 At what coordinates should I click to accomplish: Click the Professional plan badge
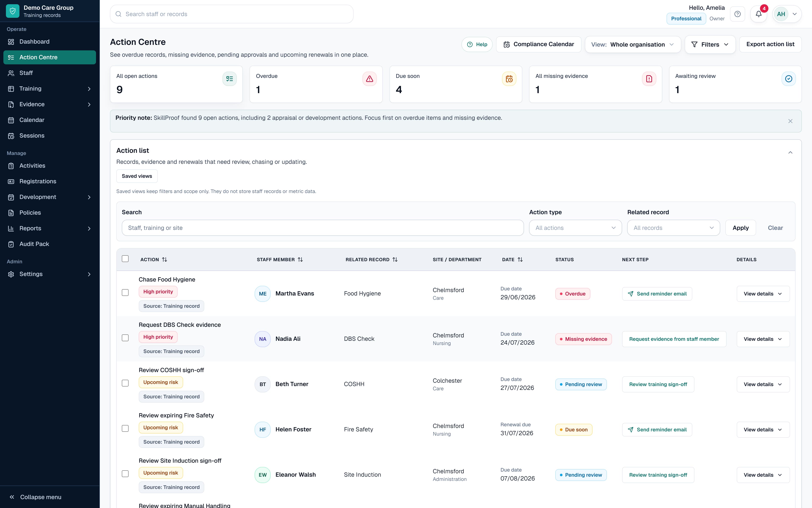tap(686, 18)
